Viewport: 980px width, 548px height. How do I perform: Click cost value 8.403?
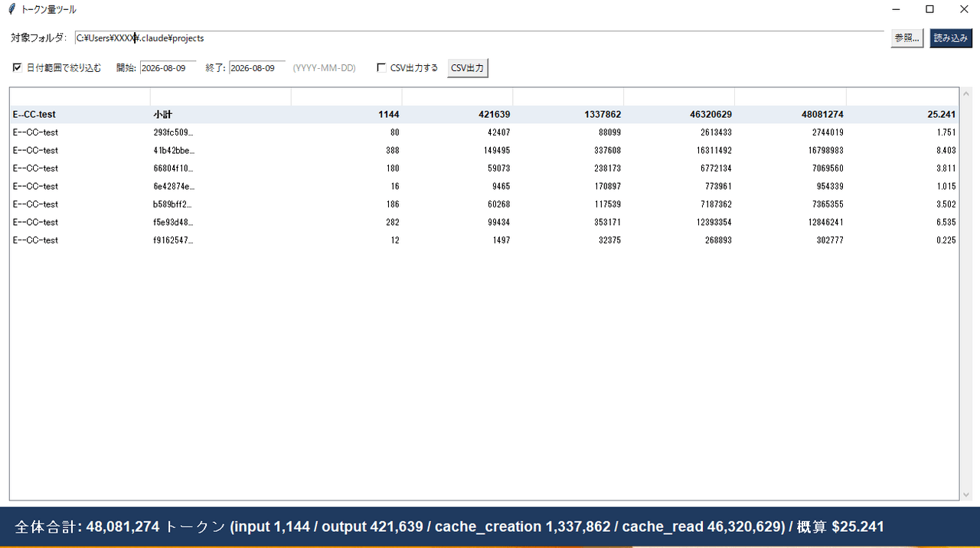click(x=946, y=151)
